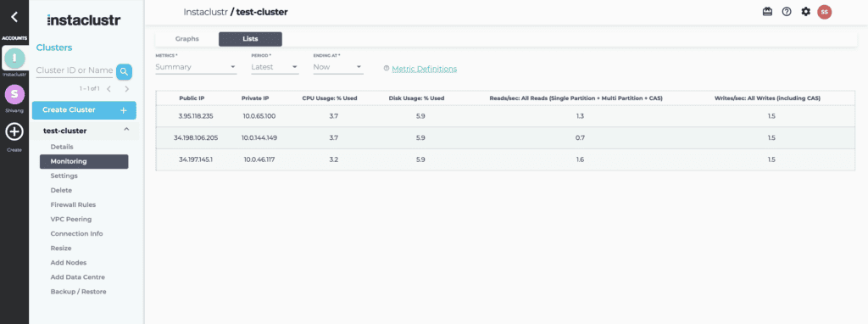
Task: Click the Reads/sec: All Reads column header
Action: pos(576,98)
